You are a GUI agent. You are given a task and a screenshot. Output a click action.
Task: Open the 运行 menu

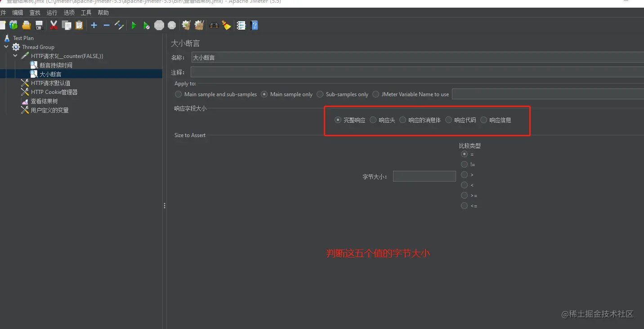[x=52, y=13]
